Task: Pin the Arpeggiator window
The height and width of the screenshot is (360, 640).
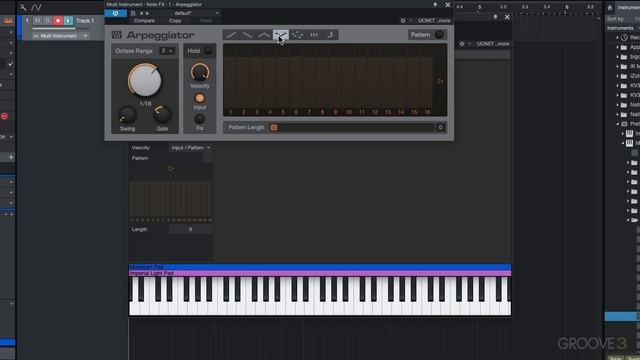Action: 435,4
